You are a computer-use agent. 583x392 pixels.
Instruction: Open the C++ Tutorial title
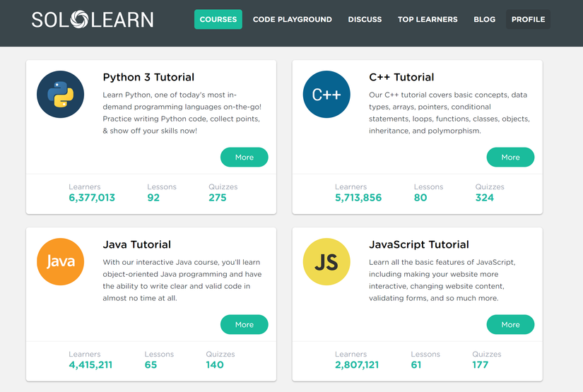(x=401, y=77)
